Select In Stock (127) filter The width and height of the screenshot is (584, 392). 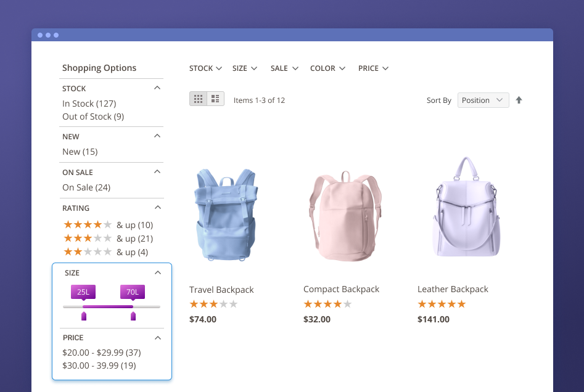click(89, 104)
